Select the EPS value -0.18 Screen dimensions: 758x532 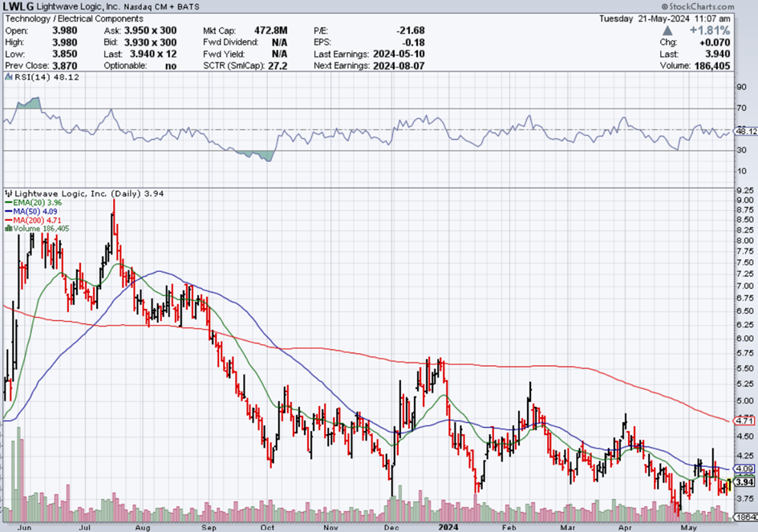413,42
